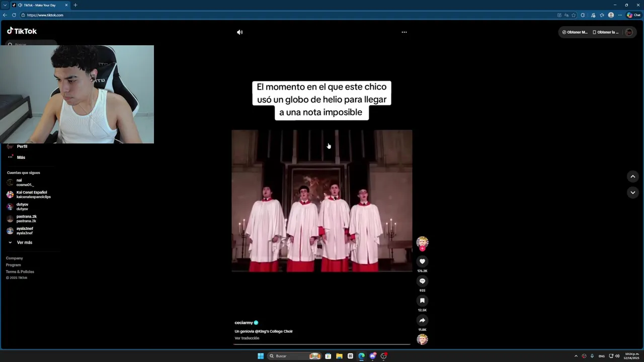Add page to favorites with star icon
Image resolution: width=644 pixels, height=362 pixels.
[574, 15]
